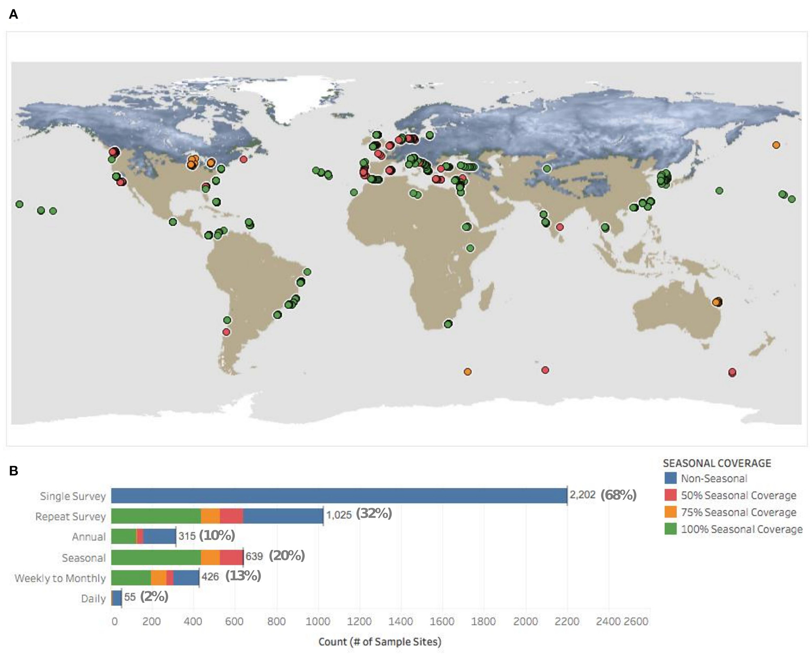This screenshot has width=812, height=655.
Task: Click the orange 75% Seasonal Coverage swatch
Action: [x=670, y=512]
